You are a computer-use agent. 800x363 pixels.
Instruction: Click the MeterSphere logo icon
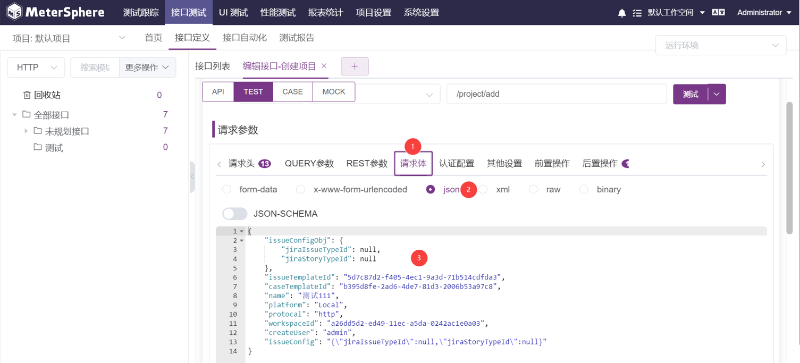pyautogui.click(x=14, y=12)
